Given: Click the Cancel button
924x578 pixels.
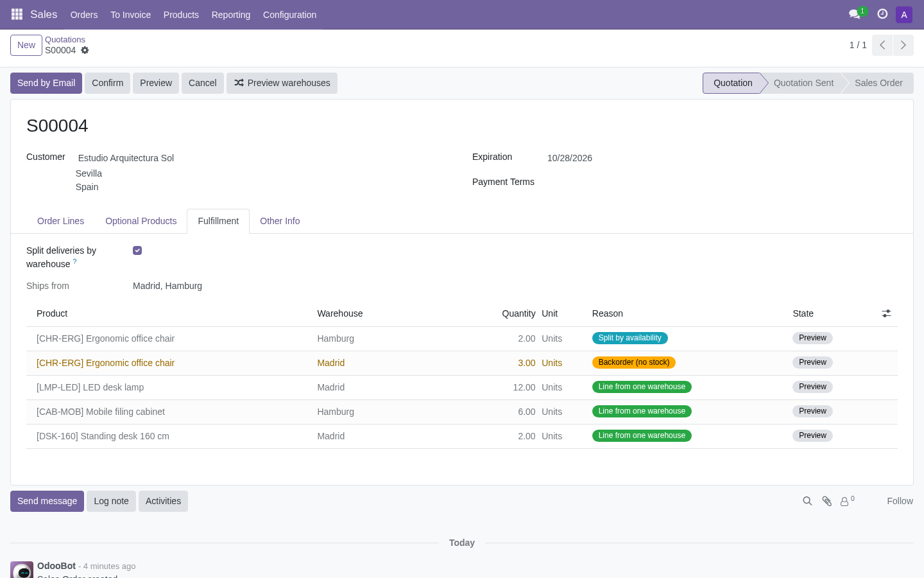Looking at the screenshot, I should (x=203, y=83).
